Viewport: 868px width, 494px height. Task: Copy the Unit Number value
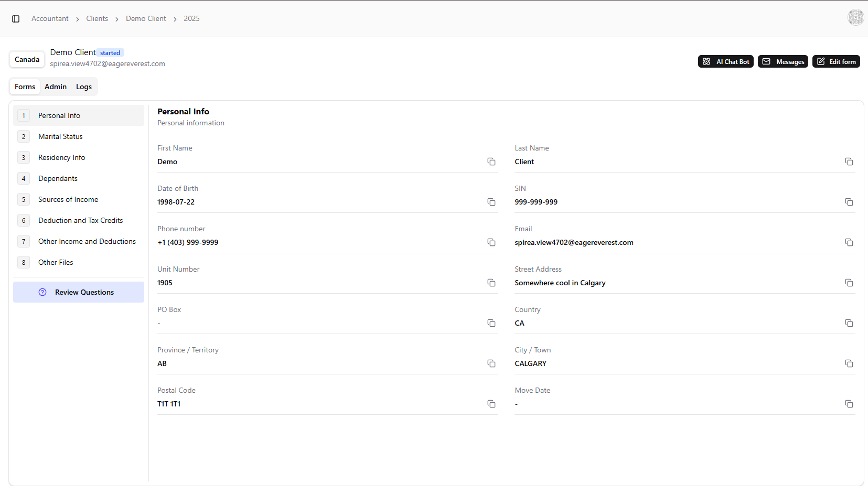[x=491, y=283]
